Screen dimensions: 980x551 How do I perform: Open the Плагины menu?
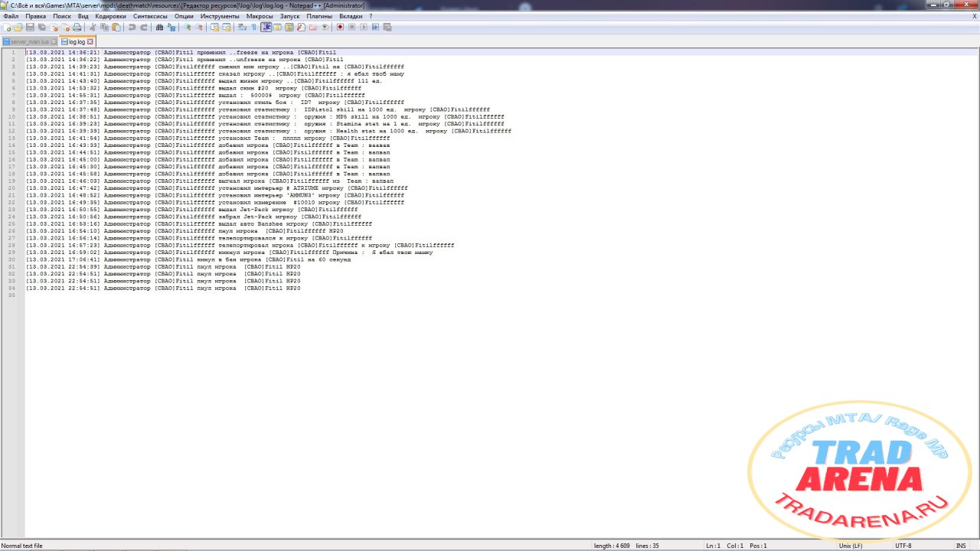pos(319,16)
